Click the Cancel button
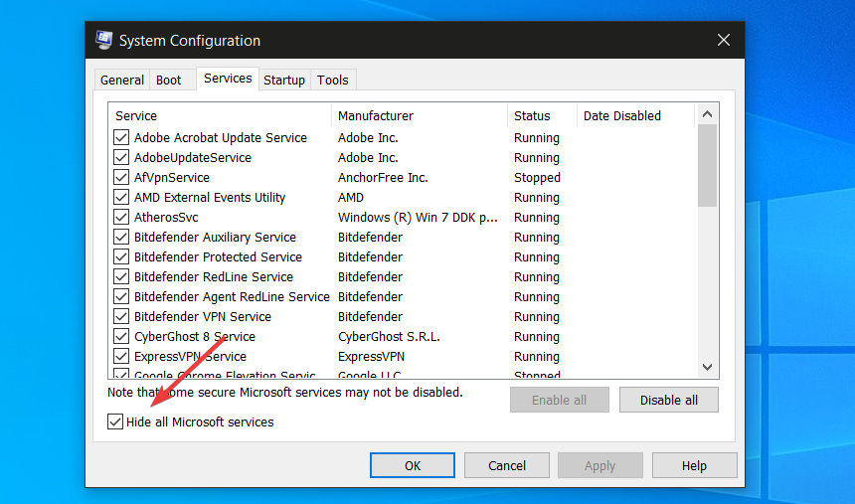This screenshot has width=855, height=504. [507, 465]
